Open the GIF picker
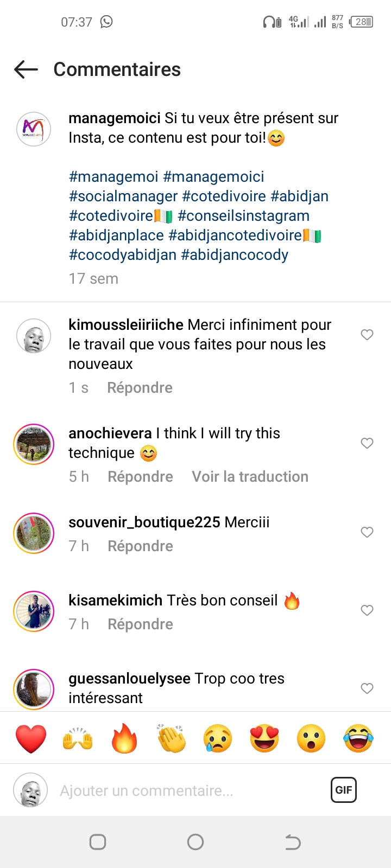Image resolution: width=391 pixels, height=868 pixels. click(x=344, y=790)
